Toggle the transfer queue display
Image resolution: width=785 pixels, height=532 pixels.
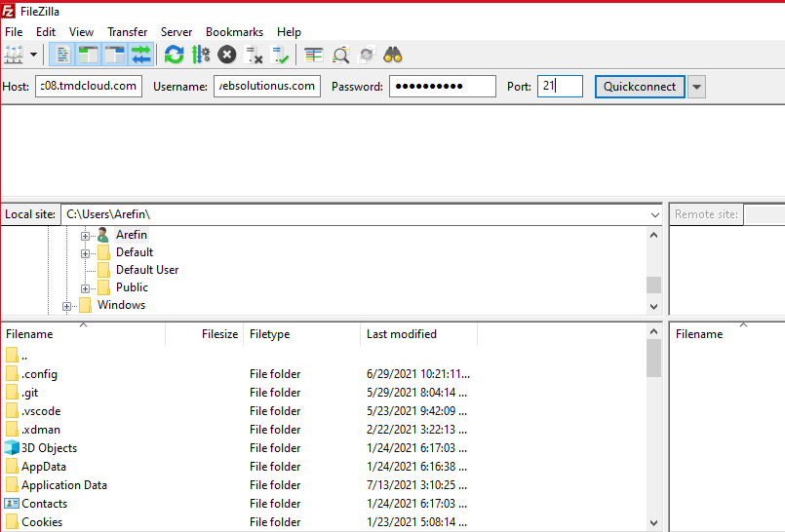point(141,55)
